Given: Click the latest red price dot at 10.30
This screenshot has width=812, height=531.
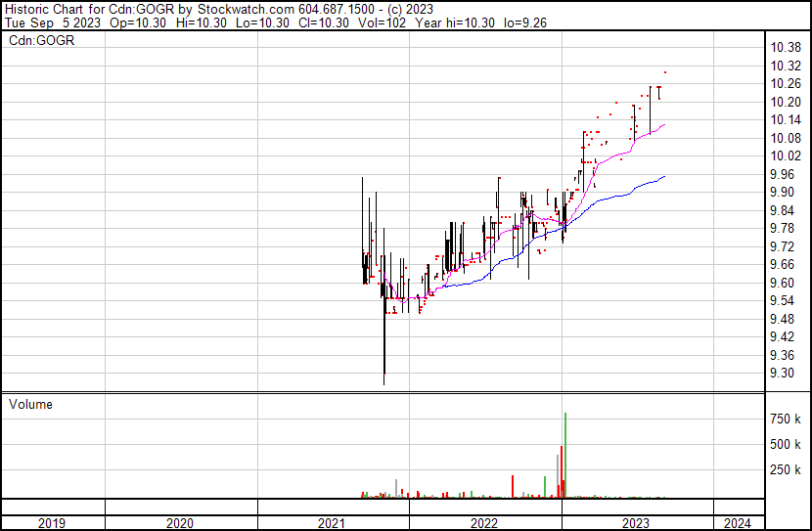Looking at the screenshot, I should point(665,71).
